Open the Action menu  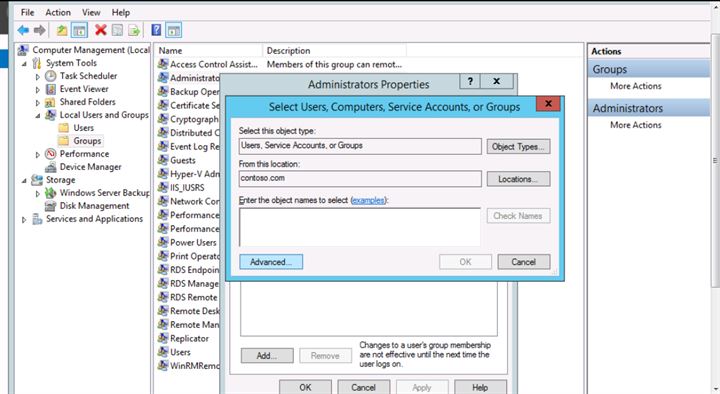pyautogui.click(x=58, y=12)
